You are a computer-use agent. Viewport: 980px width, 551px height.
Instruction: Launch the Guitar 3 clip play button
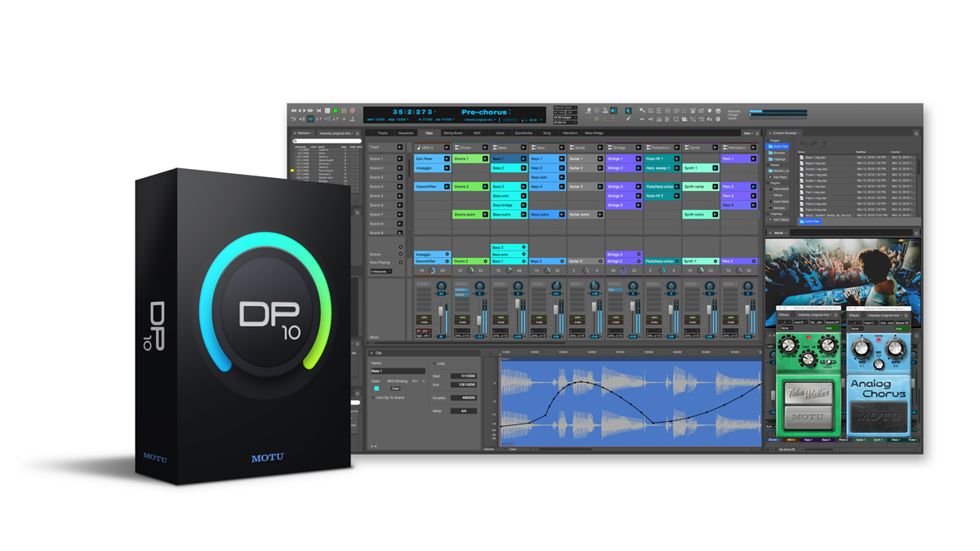click(600, 186)
